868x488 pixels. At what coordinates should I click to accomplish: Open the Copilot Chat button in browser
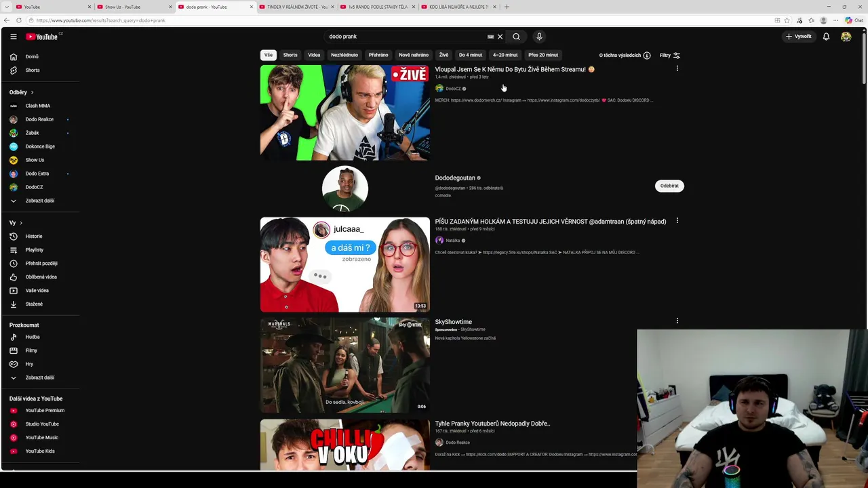pyautogui.click(x=854, y=20)
